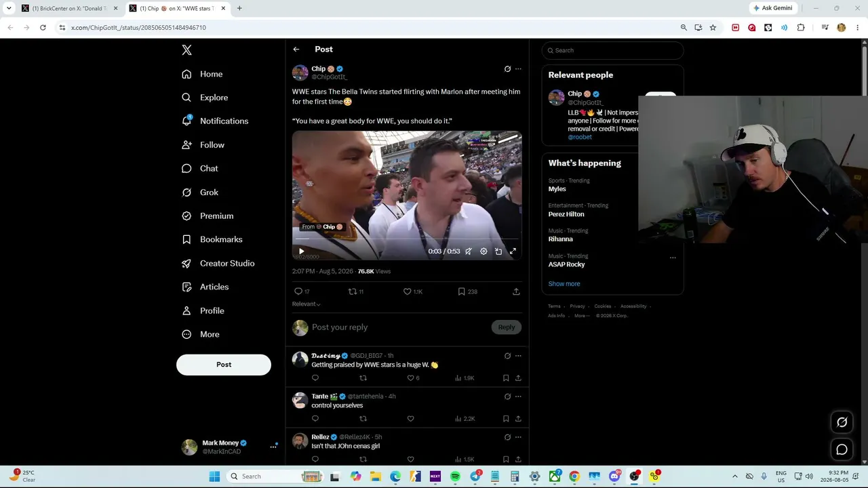This screenshot has width=868, height=488.
Task: Open Creator Studio in the sidebar
Action: 218,263
